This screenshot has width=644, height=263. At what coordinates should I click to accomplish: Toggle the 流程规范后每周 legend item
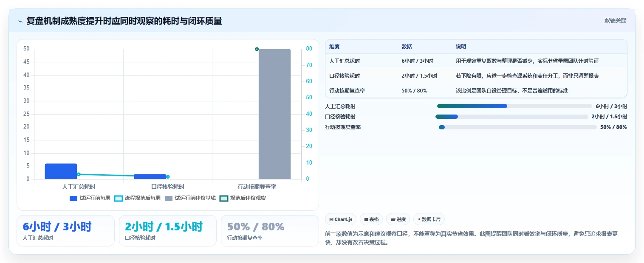coord(138,198)
